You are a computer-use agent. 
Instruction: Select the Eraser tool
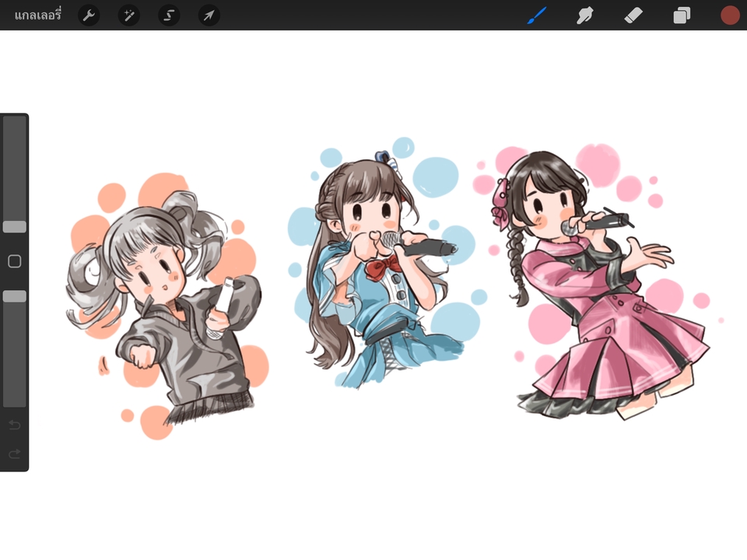click(x=633, y=15)
